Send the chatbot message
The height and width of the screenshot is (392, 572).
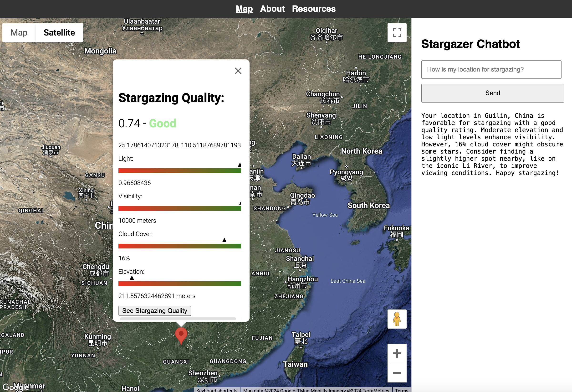click(492, 93)
